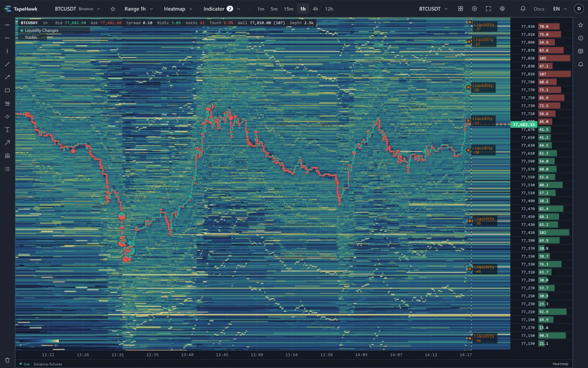This screenshot has height=368, width=588.
Task: Delete drawings with the trash icon
Action: click(7, 360)
